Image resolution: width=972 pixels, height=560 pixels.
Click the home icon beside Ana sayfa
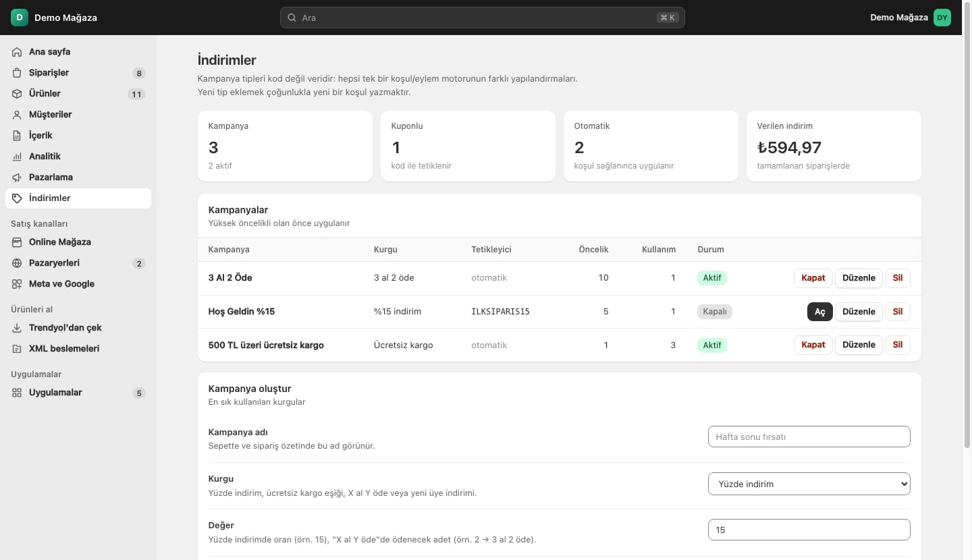pyautogui.click(x=17, y=52)
